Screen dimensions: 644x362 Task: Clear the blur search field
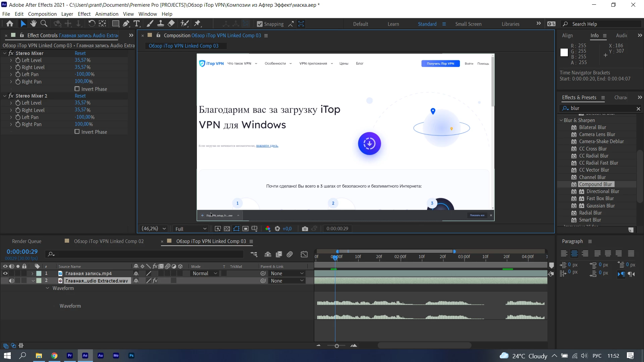click(638, 109)
